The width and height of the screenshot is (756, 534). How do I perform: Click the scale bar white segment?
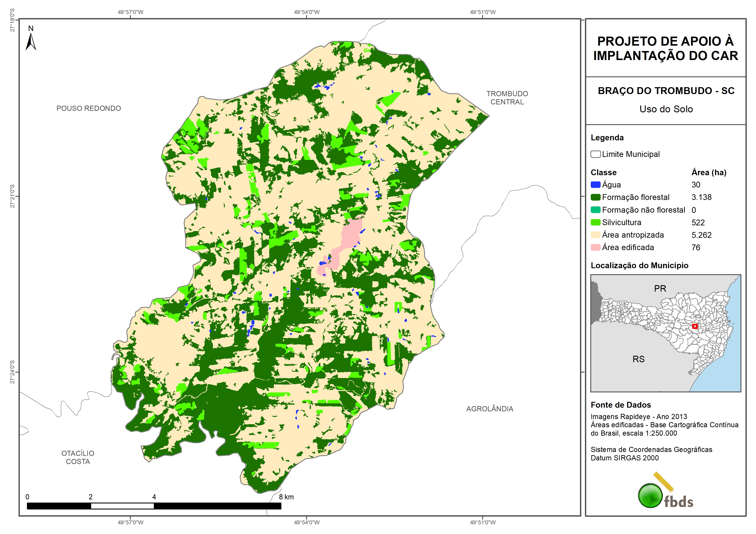coord(122,506)
